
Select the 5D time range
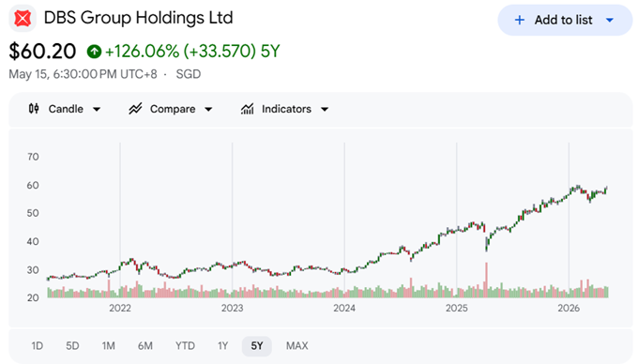point(72,345)
